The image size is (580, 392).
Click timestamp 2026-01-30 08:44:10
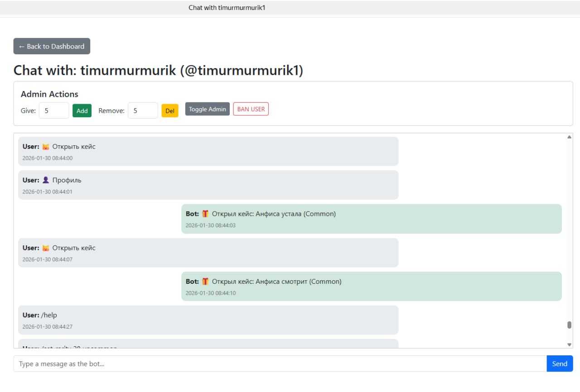coord(211,293)
